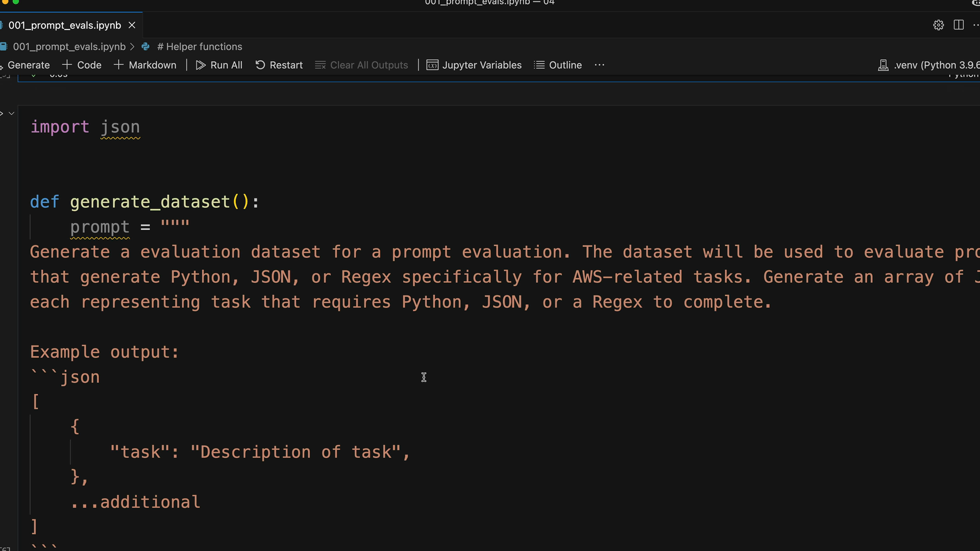The image size is (980, 551).
Task: Add a new Code cell
Action: coord(82,65)
